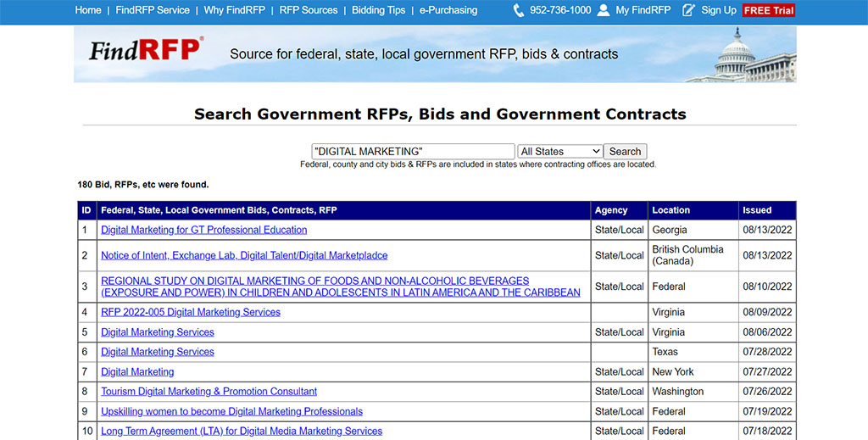Go to the FindRFP Service page

(153, 10)
